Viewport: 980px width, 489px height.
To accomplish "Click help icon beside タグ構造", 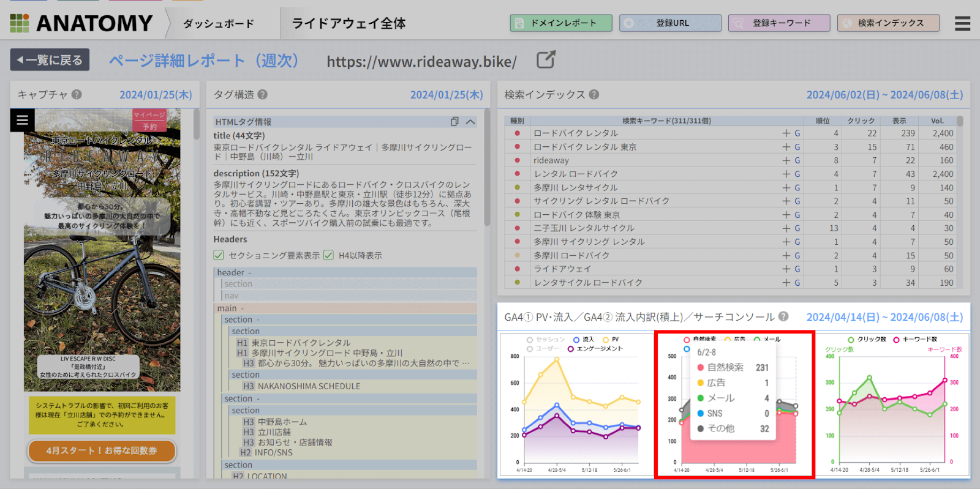I will (262, 94).
